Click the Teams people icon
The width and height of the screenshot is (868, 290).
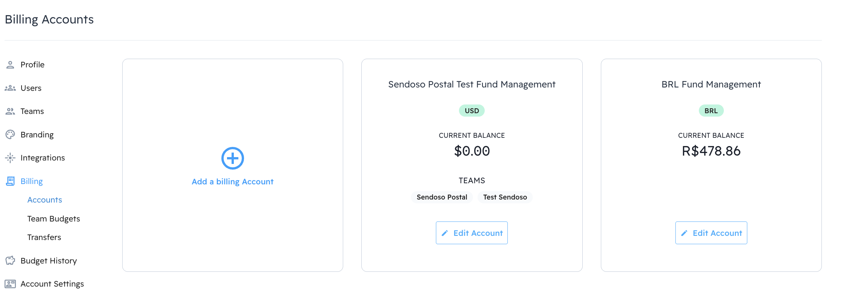(x=10, y=111)
